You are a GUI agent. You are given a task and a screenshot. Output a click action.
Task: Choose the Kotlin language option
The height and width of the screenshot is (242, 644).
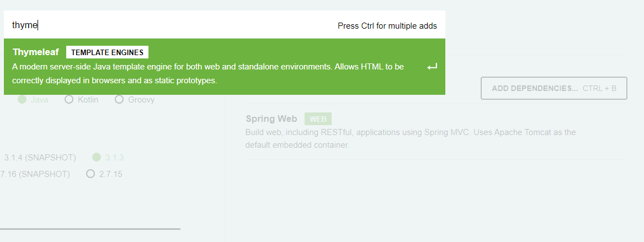point(69,100)
